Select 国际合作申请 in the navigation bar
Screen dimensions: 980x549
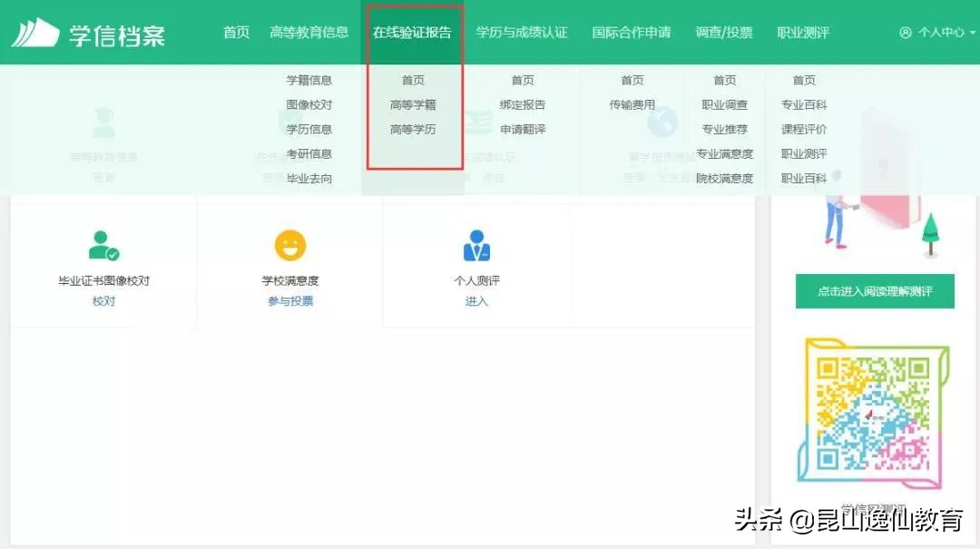(631, 31)
